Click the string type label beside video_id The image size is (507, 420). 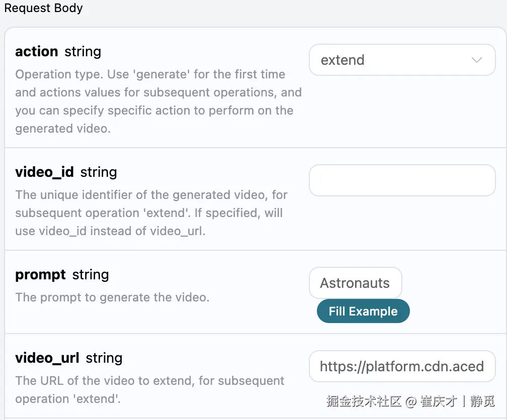click(x=99, y=172)
